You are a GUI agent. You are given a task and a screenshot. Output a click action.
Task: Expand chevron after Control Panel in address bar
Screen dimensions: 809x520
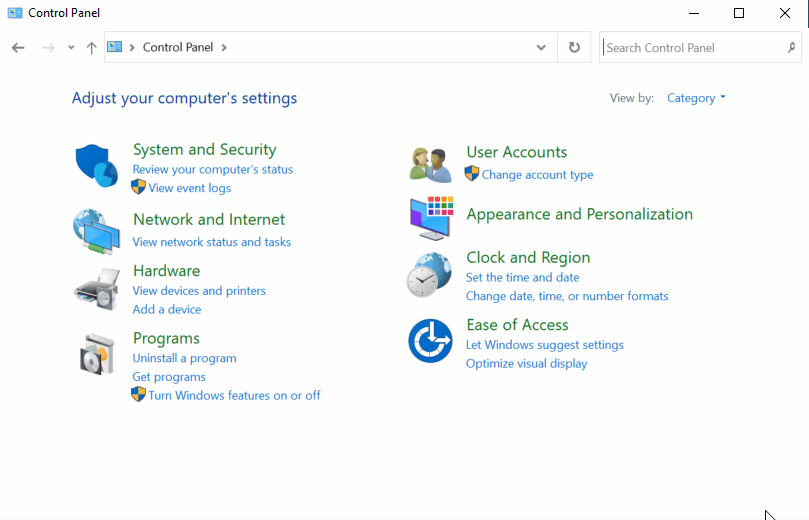click(x=224, y=47)
